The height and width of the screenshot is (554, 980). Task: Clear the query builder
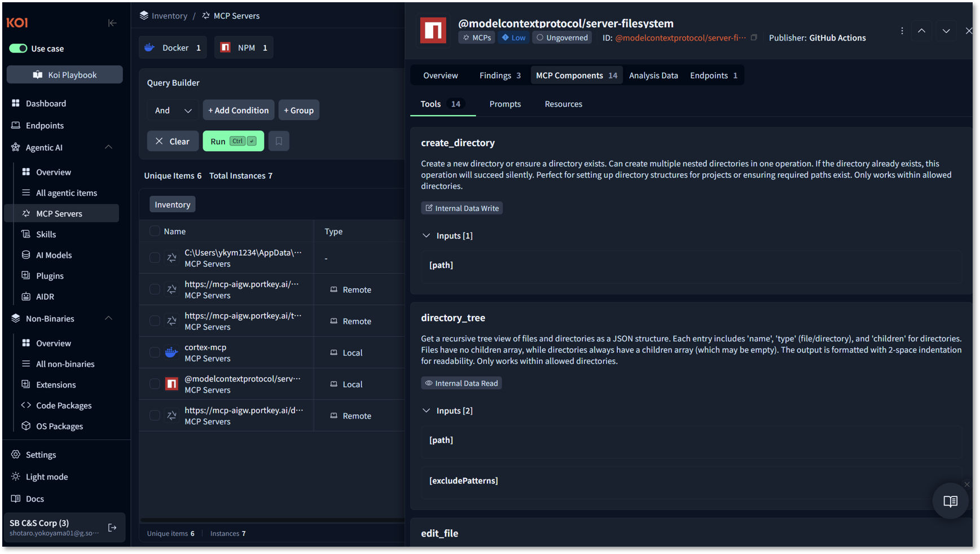click(x=173, y=141)
